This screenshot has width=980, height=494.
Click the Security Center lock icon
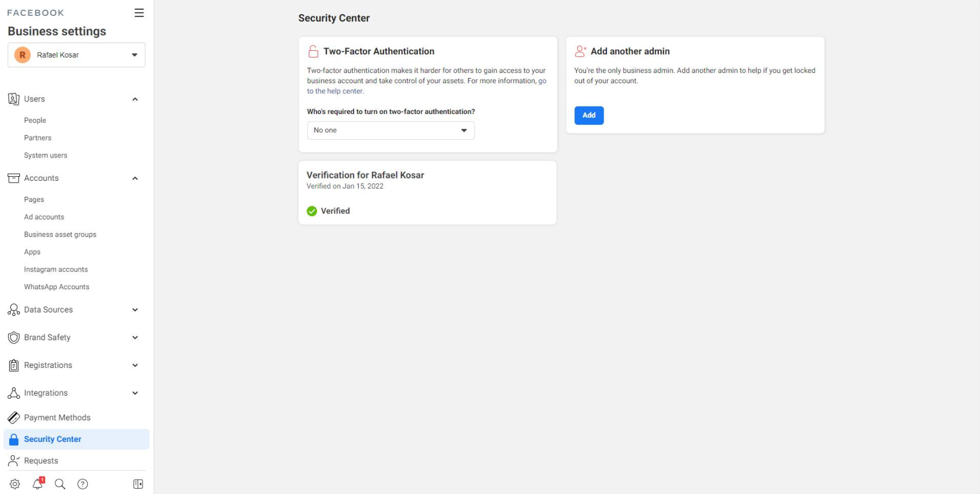(x=14, y=439)
